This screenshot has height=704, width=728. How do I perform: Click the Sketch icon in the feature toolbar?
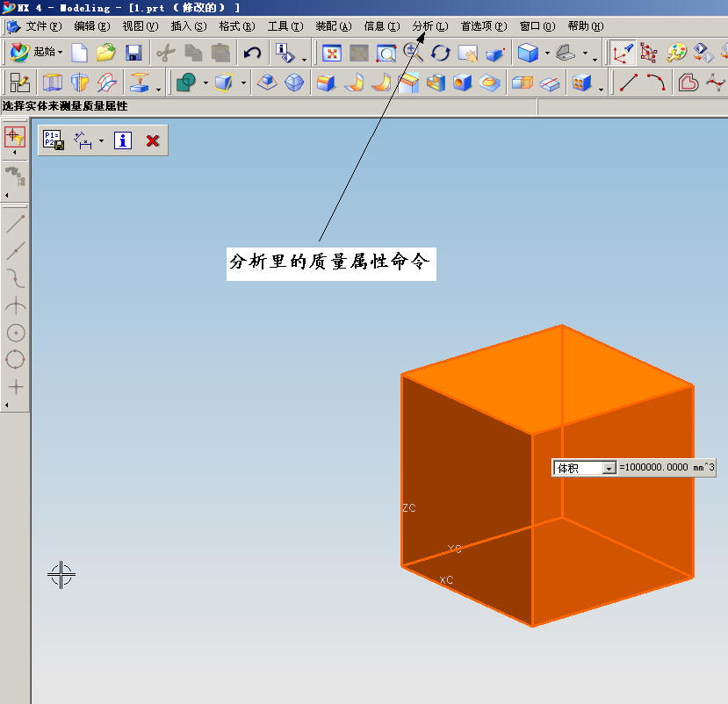(x=19, y=83)
